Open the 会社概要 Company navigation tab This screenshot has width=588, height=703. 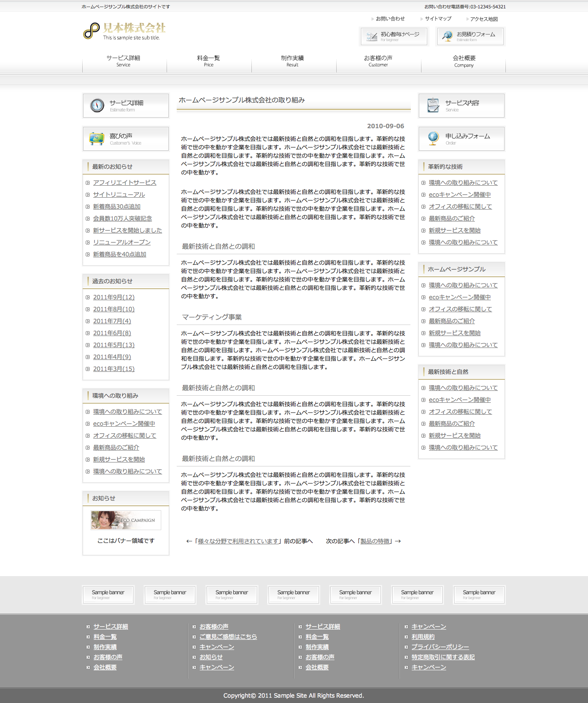464,61
